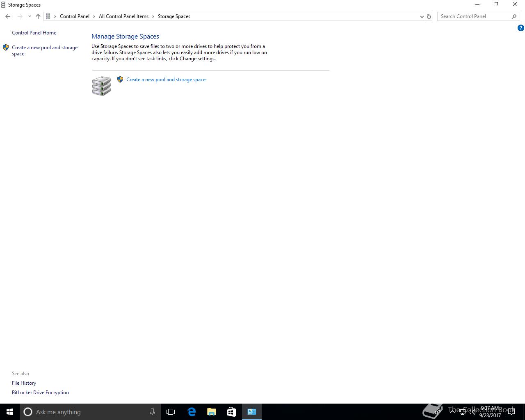The width and height of the screenshot is (525, 420).
Task: Click the search magnifier icon
Action: pyautogui.click(x=514, y=16)
